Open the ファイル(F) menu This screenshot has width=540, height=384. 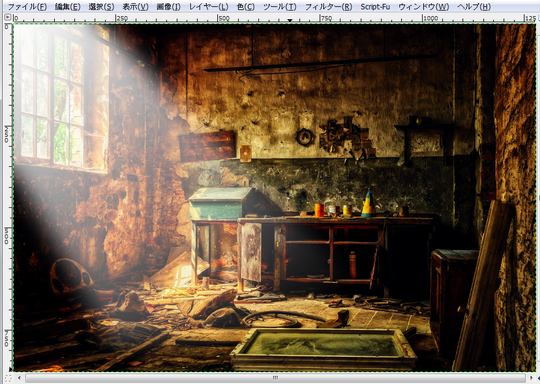tap(27, 7)
